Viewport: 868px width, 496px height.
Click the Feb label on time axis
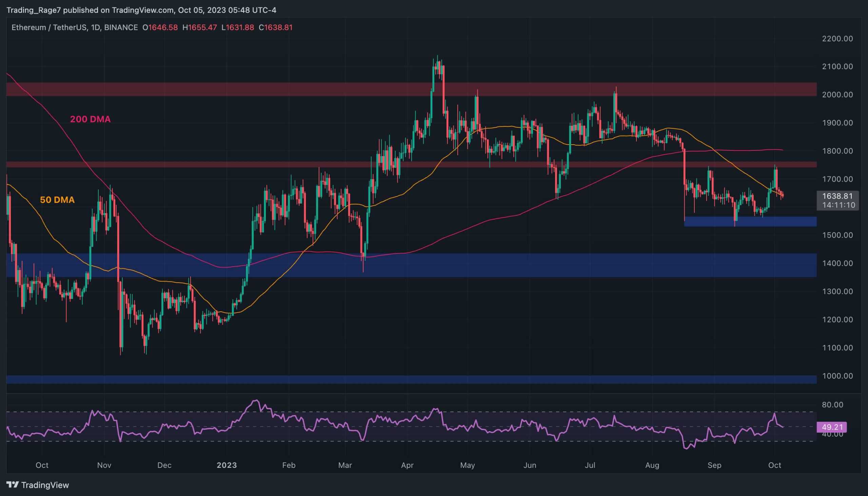click(289, 466)
